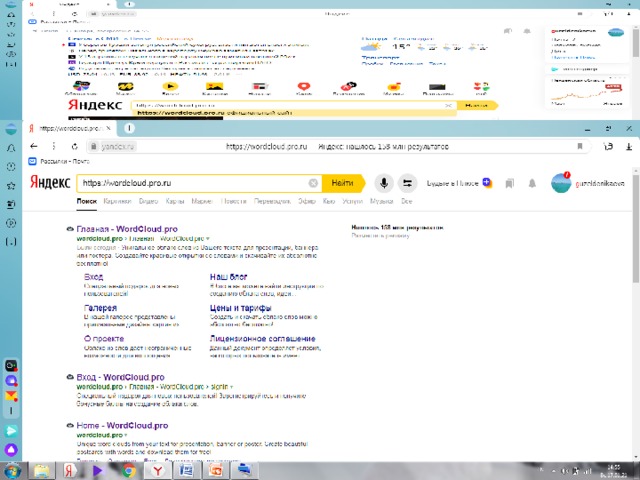The width and height of the screenshot is (640, 480).
Task: Click the Yandex logo on results page
Action: click(50, 182)
